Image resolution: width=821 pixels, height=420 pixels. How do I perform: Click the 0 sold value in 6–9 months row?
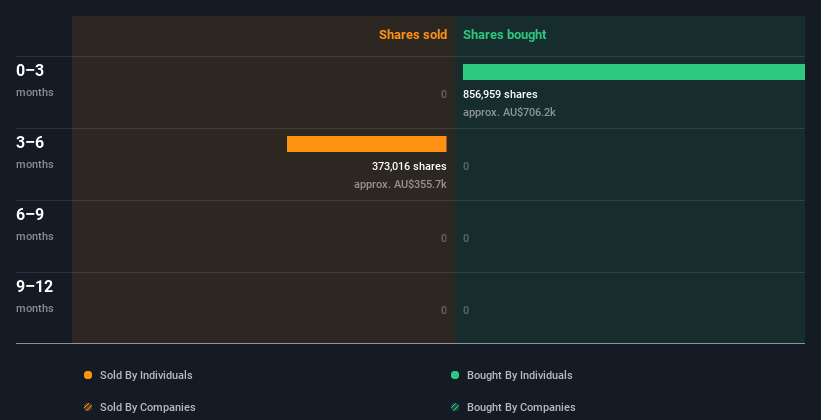444,238
